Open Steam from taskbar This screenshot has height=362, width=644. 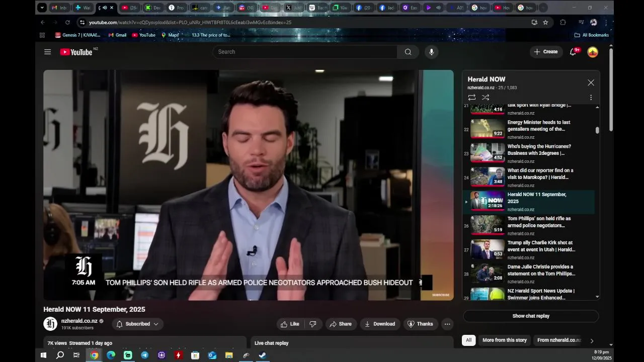[x=263, y=355]
